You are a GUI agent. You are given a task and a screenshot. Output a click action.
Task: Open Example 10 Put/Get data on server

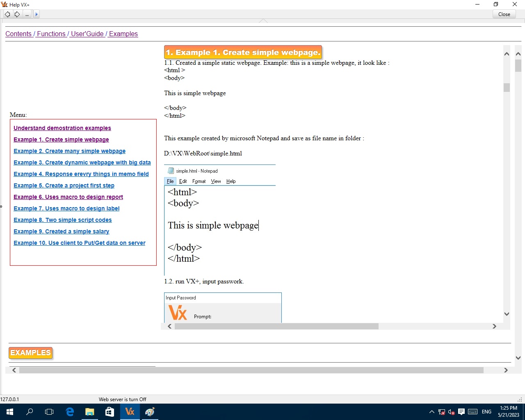click(79, 243)
